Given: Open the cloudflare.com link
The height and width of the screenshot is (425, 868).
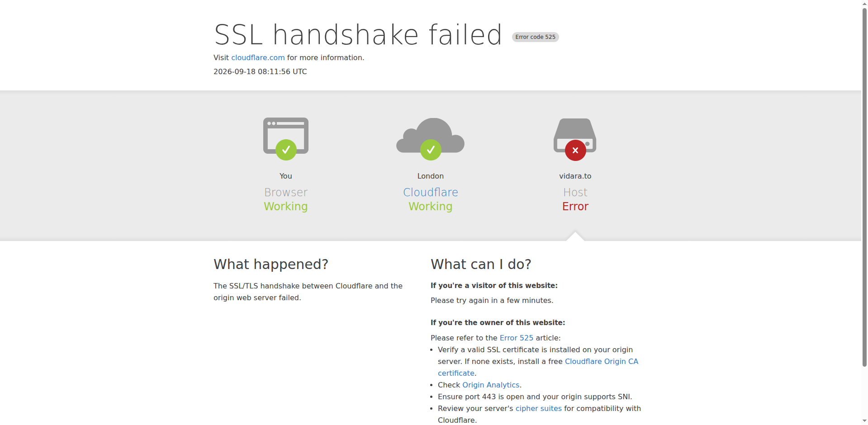Looking at the screenshot, I should pyautogui.click(x=258, y=57).
